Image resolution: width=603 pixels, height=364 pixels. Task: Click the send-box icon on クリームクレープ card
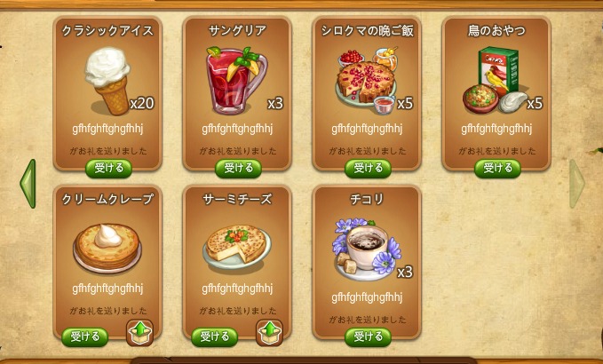click(x=139, y=333)
